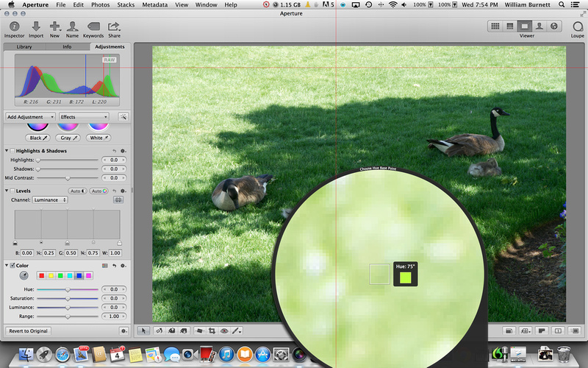Open the Channel Luminance dropdown

point(49,199)
